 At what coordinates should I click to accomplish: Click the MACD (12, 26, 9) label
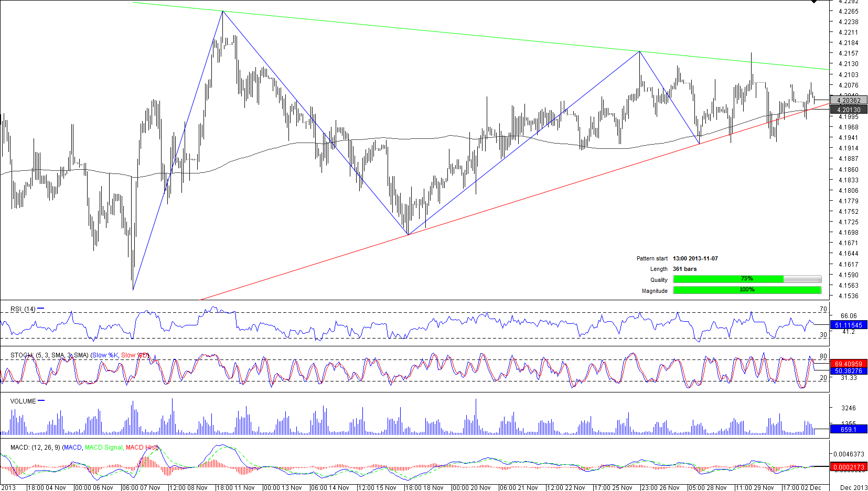tap(35, 448)
